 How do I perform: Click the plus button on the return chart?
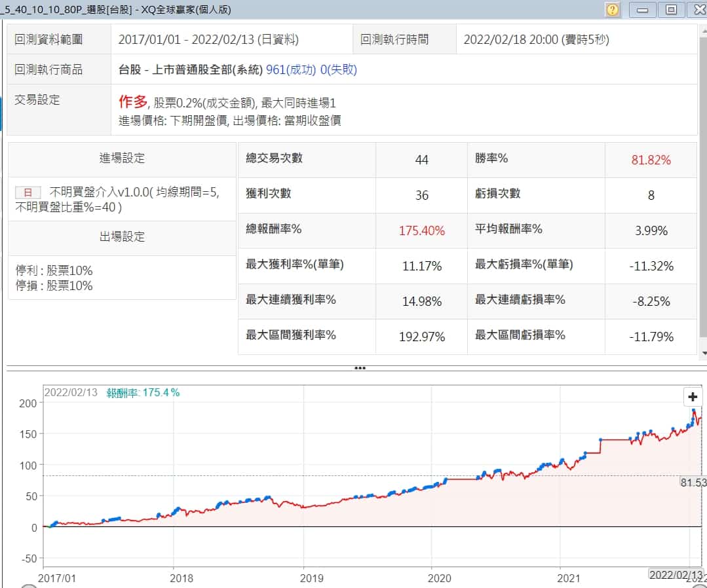[x=693, y=396]
